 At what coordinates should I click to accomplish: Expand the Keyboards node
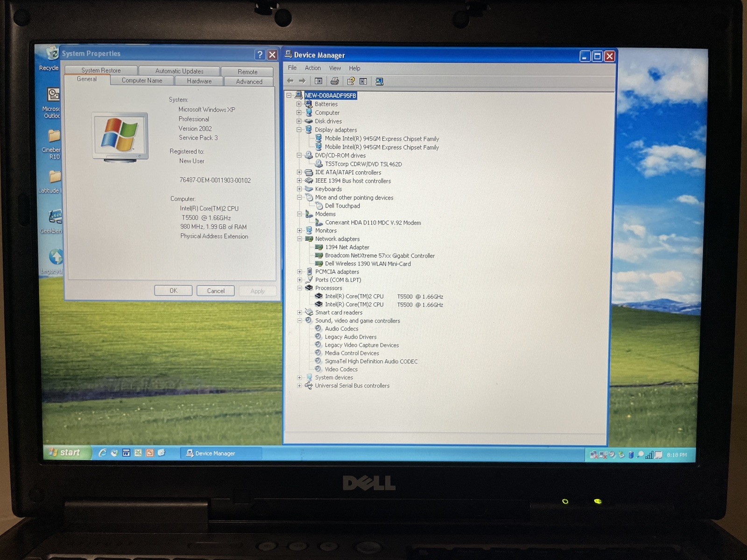[299, 189]
